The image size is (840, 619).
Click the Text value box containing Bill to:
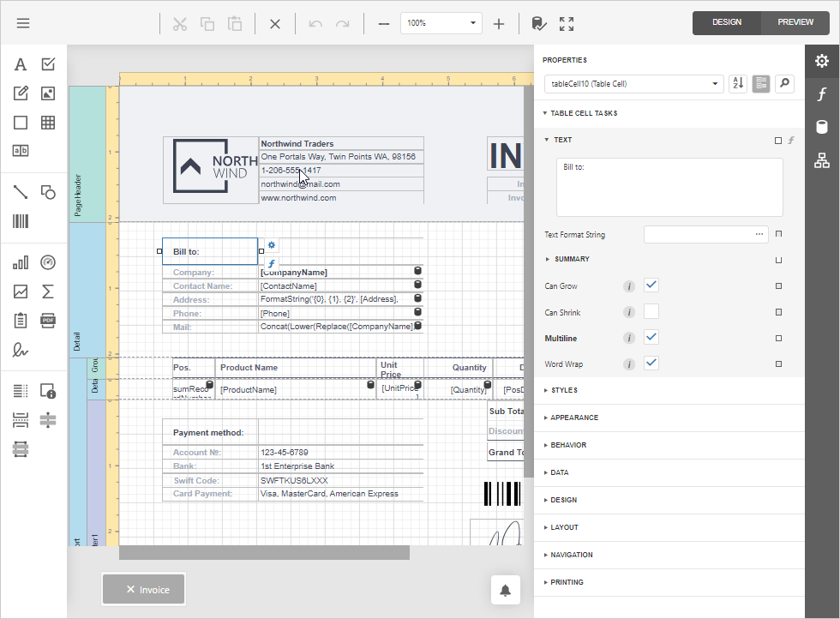coord(669,187)
